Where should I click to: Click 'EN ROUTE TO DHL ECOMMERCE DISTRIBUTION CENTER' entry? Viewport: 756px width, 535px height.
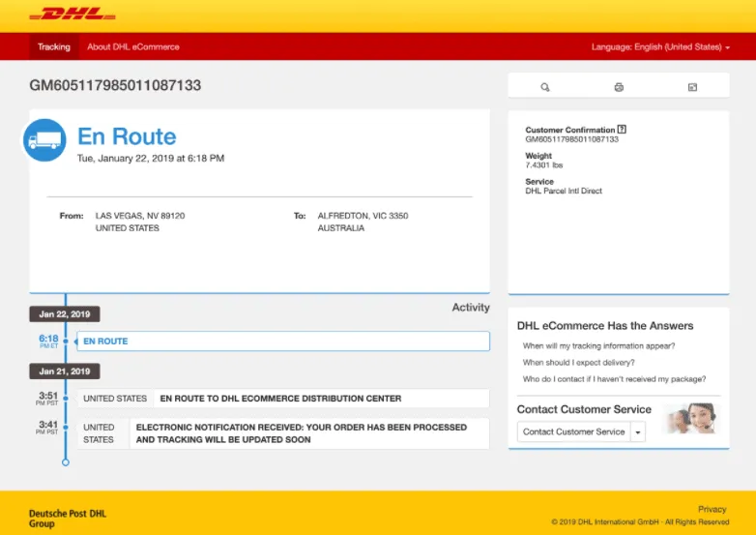coord(283,399)
